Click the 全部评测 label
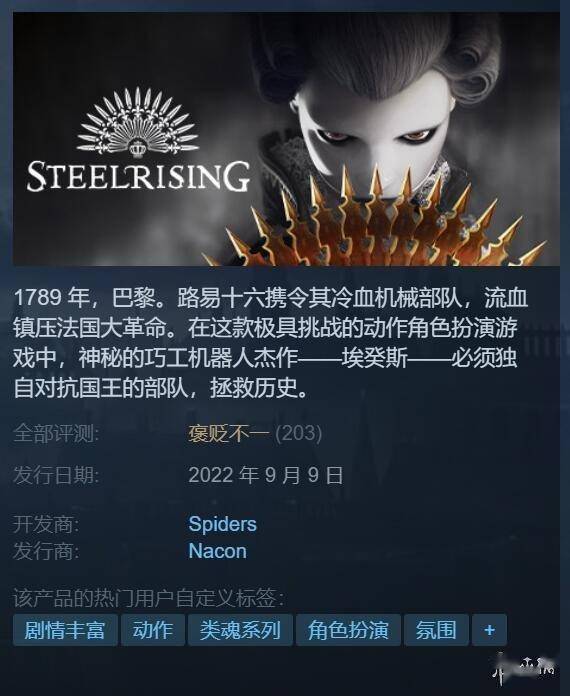This screenshot has width=570, height=696. [x=56, y=433]
